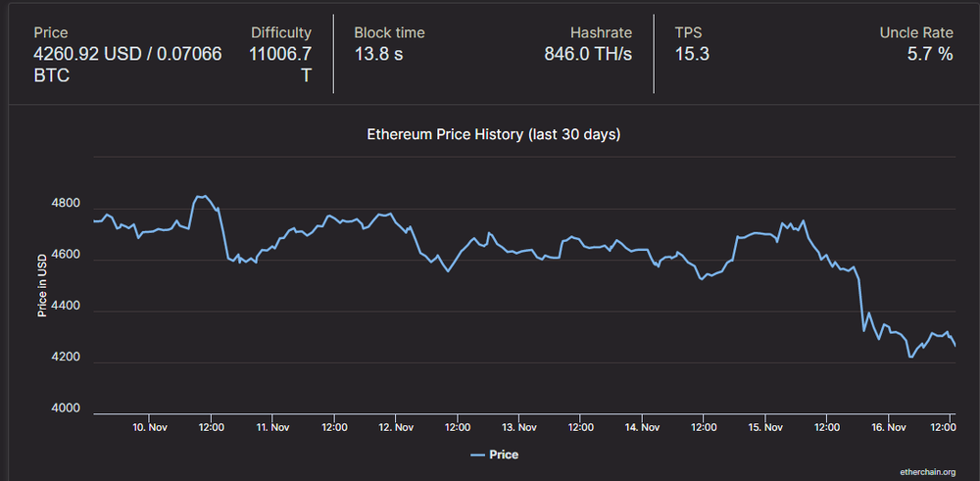Select the TPS value 15.3
The width and height of the screenshot is (980, 481).
tap(692, 54)
